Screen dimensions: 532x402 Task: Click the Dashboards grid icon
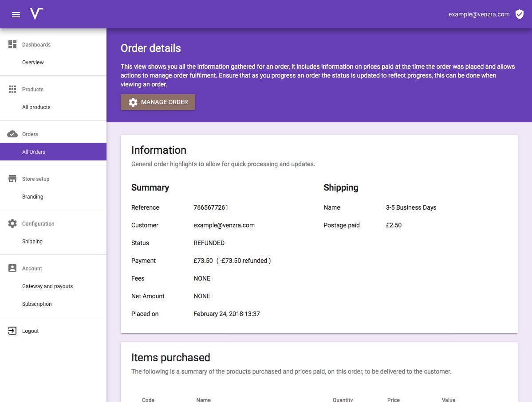(x=12, y=44)
